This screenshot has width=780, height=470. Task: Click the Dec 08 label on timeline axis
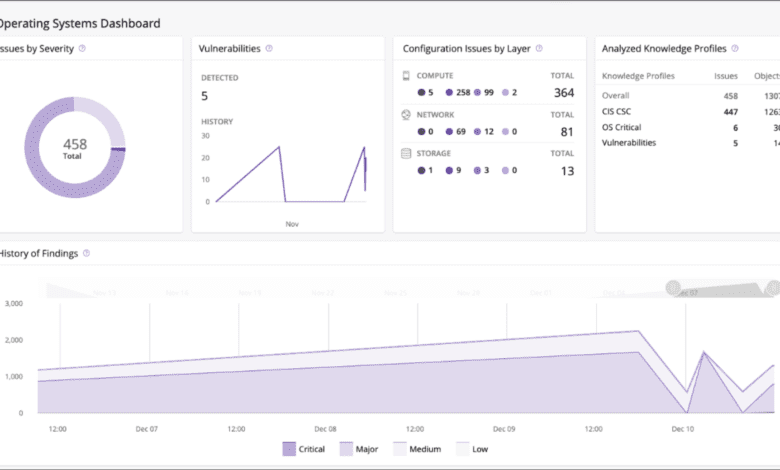coord(325,429)
